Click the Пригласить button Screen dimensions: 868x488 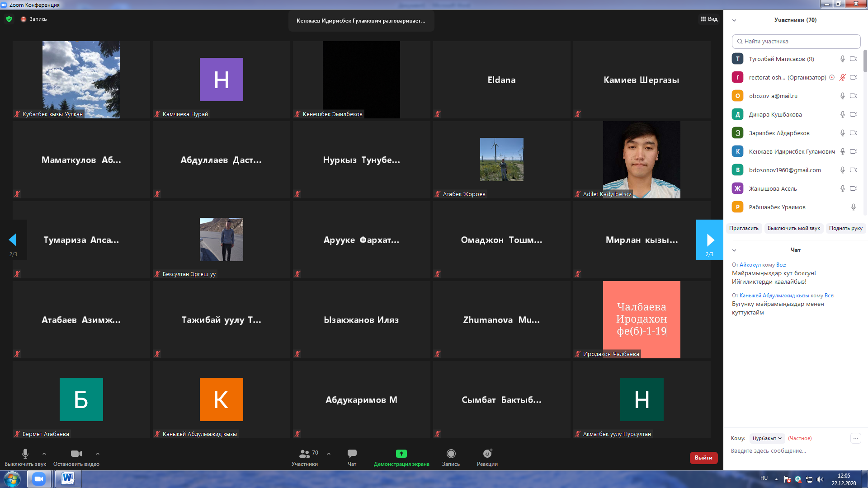[x=744, y=228]
